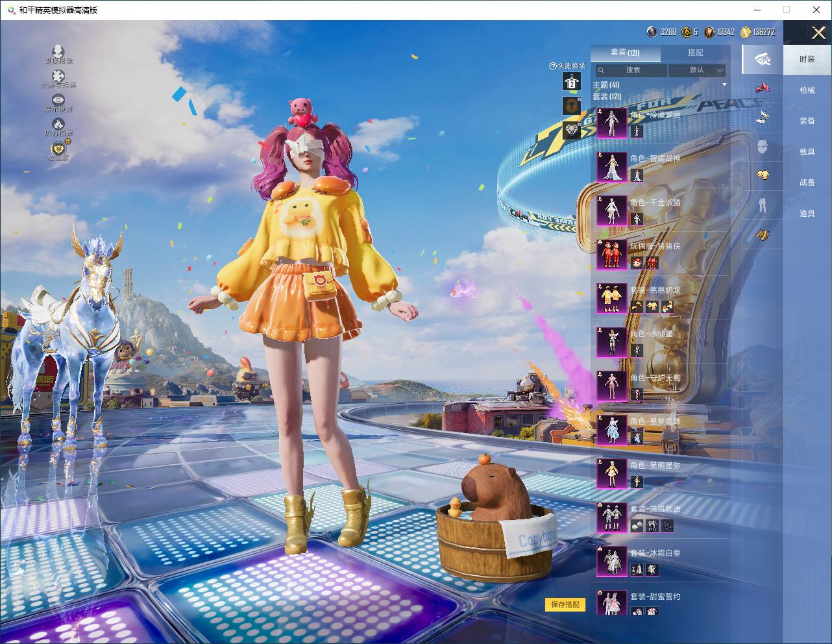
Task: Select 套装-甜蜜誓约 outfit thumbnail
Action: 611,602
